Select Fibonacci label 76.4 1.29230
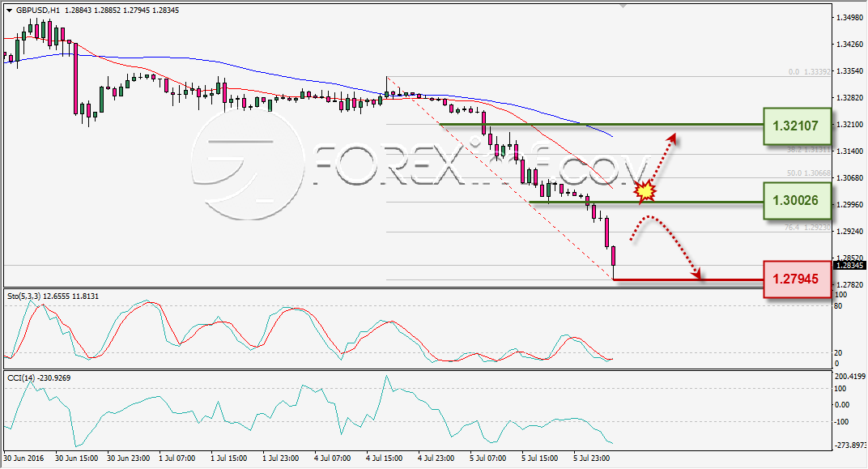 click(807, 227)
